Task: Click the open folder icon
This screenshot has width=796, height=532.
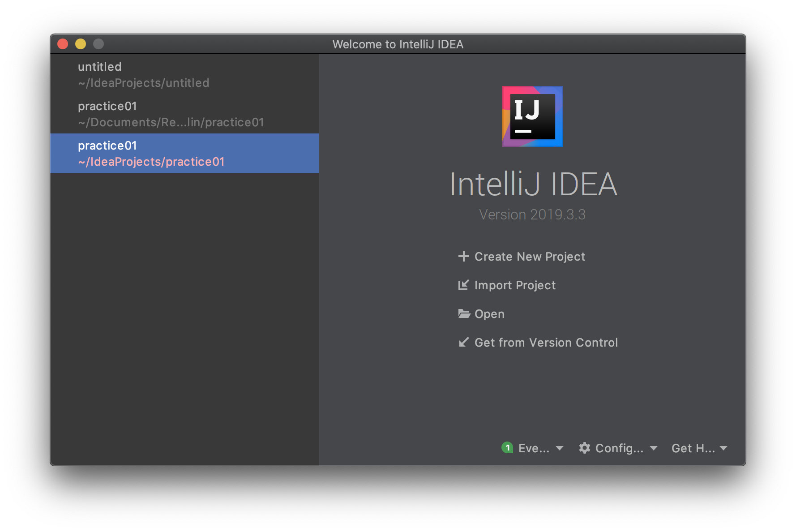Action: coord(464,313)
